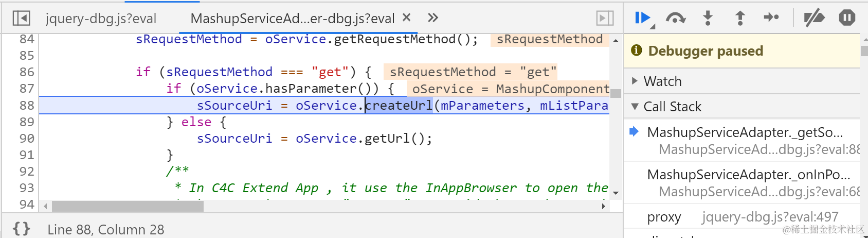868x238 pixels.
Task: Select MashupServiceAdapter._getSo... stack frame
Action: tap(742, 140)
